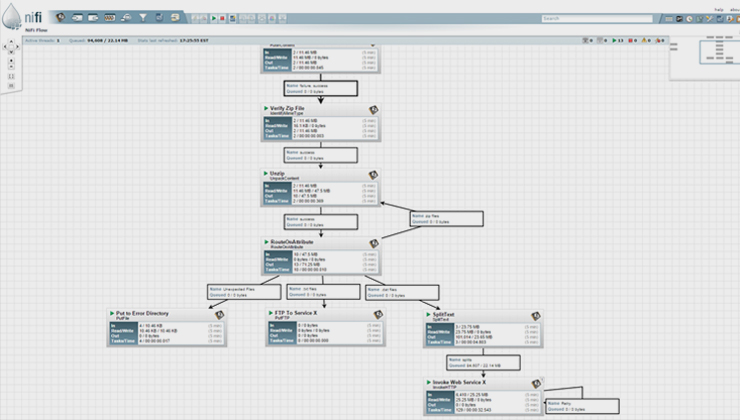
Task: Open Flow Configuration History clock icon
Action: (690, 19)
